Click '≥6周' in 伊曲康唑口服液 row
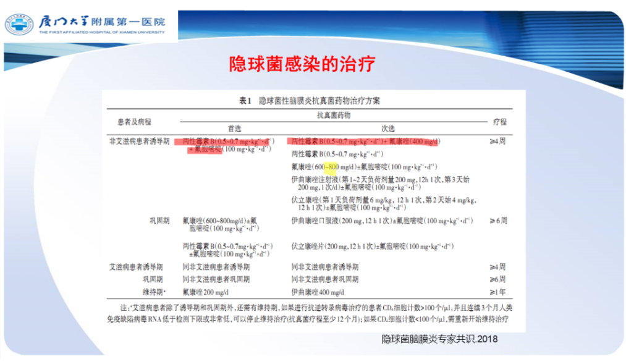The height and width of the screenshot is (364, 626). pos(498,221)
